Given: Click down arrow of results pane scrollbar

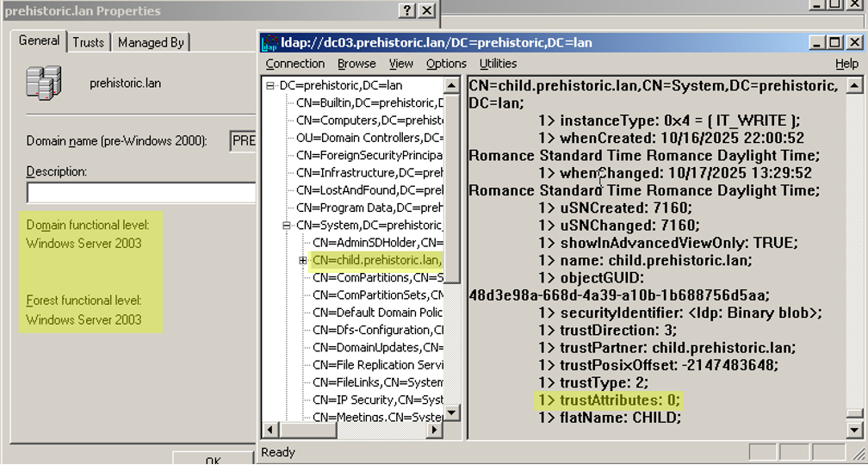Looking at the screenshot, I should click(x=854, y=430).
